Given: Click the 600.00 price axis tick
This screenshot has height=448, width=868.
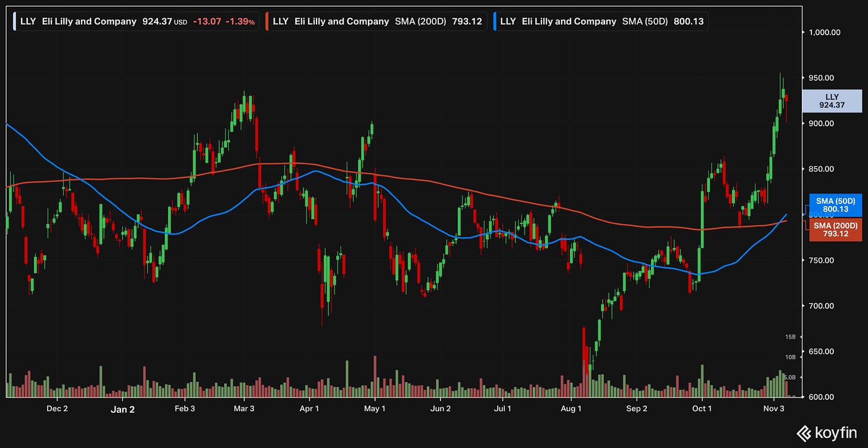Looking at the screenshot, I should (821, 397).
